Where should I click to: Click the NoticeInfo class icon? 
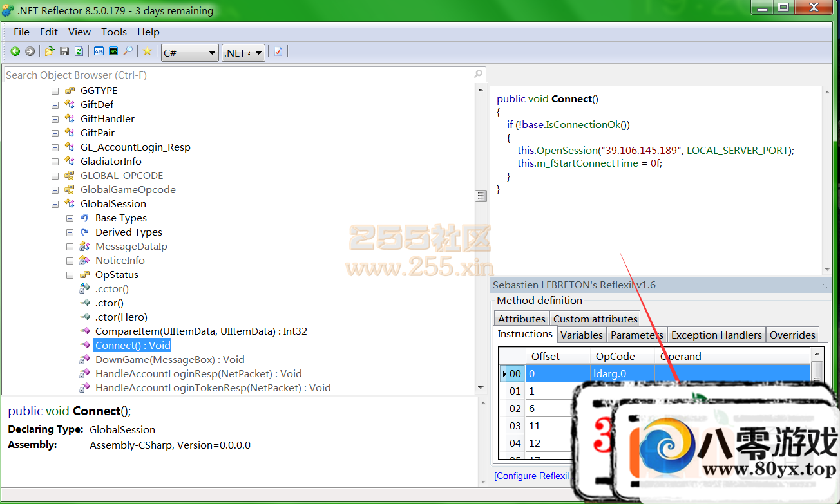tap(84, 260)
